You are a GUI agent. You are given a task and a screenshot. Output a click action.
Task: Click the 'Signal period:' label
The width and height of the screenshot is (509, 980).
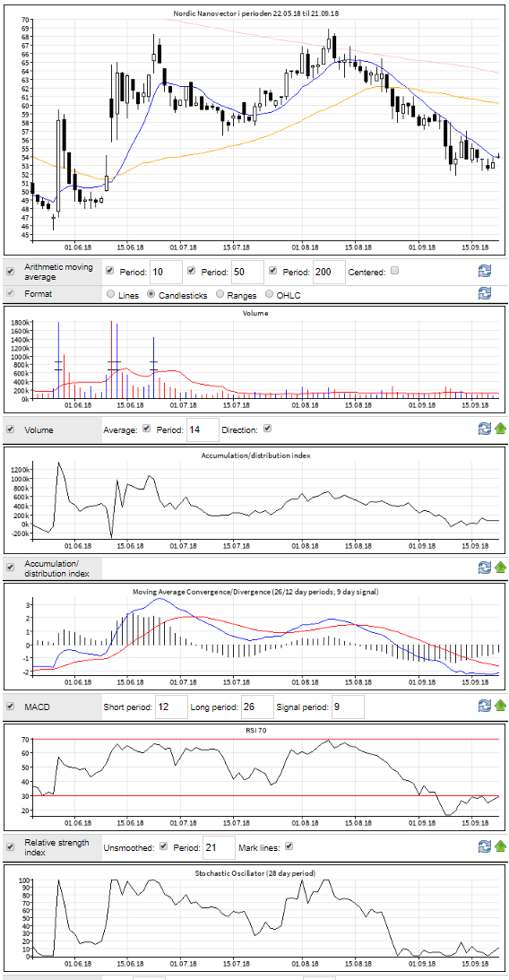click(x=302, y=707)
